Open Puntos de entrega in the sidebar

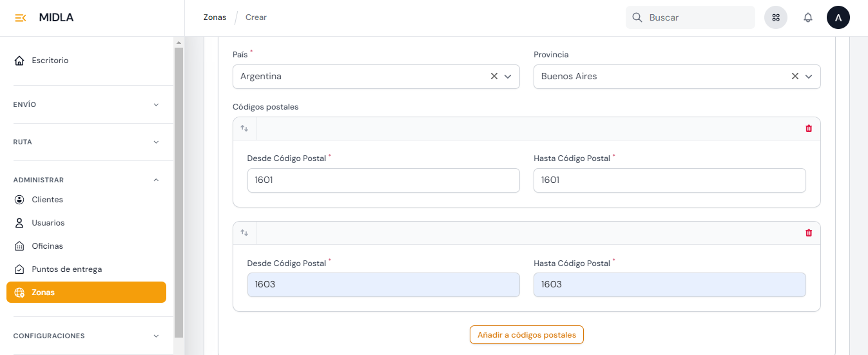(66, 269)
